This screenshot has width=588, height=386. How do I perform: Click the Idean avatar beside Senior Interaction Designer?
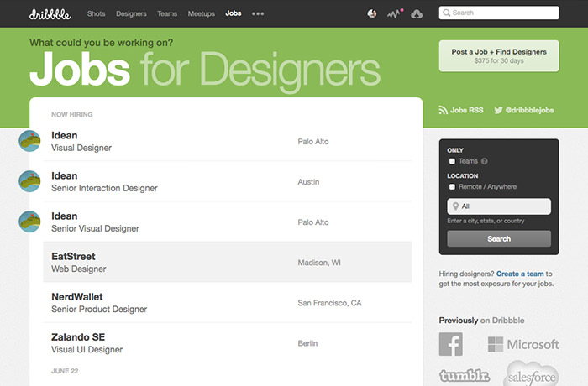point(29,181)
